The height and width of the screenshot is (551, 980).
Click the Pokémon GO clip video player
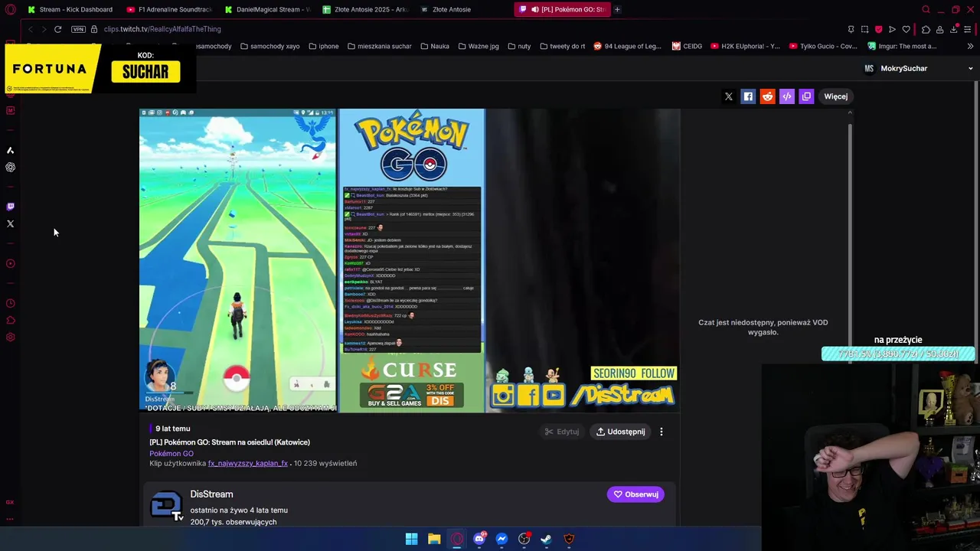point(410,261)
